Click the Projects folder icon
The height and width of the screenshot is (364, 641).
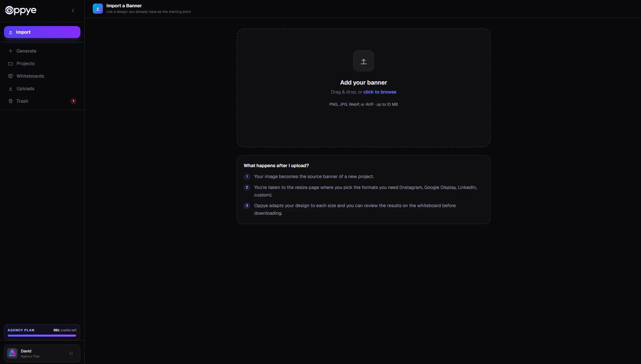11,63
